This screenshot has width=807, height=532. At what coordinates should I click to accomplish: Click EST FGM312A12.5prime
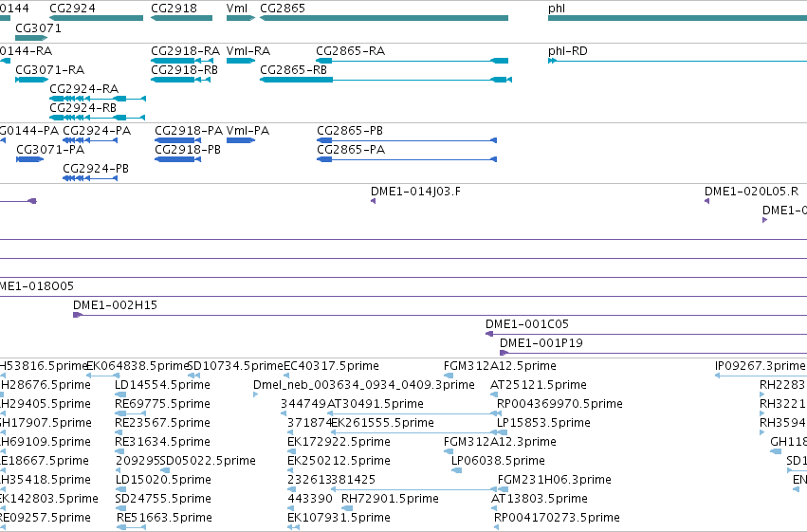(449, 376)
